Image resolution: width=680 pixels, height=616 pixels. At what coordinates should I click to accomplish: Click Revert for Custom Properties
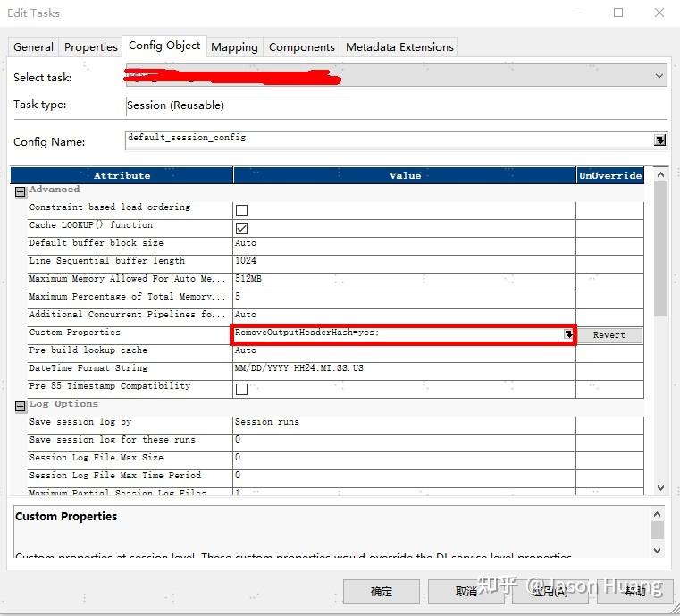[x=609, y=335]
